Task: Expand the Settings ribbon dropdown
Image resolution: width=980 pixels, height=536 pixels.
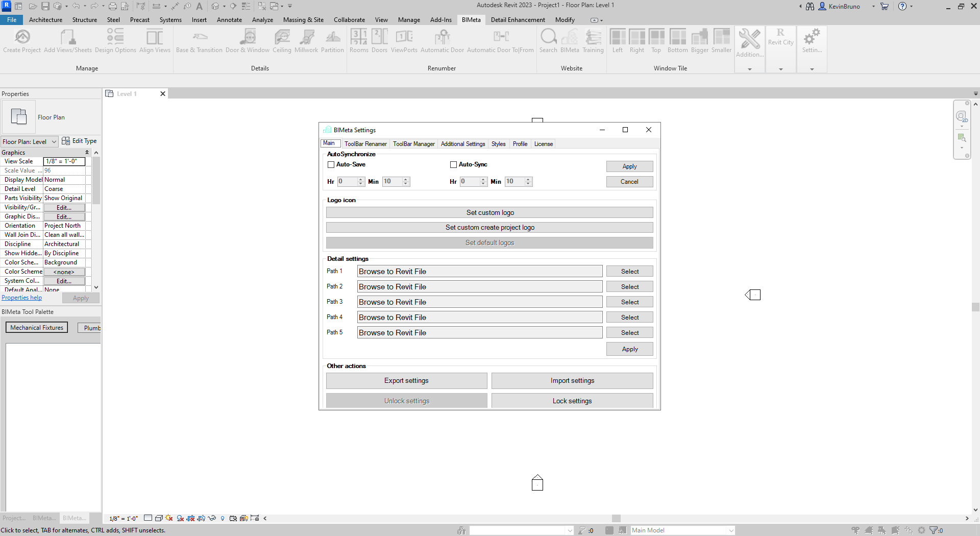Action: [x=812, y=69]
